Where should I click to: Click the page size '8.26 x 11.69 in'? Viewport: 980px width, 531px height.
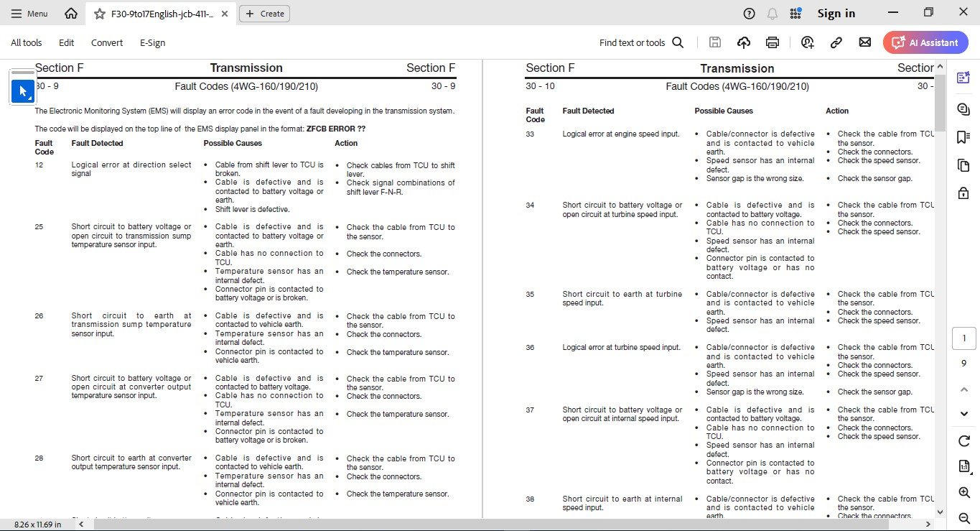coord(37,525)
